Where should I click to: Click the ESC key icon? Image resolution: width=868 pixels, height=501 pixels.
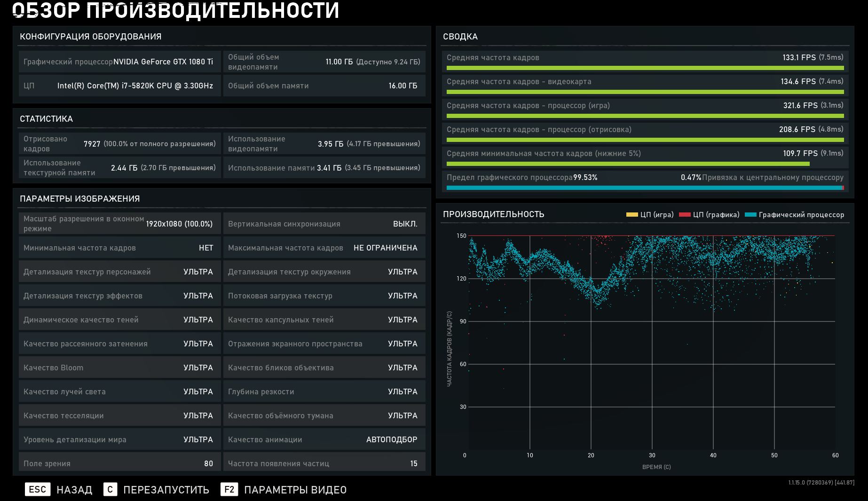pos(37,489)
